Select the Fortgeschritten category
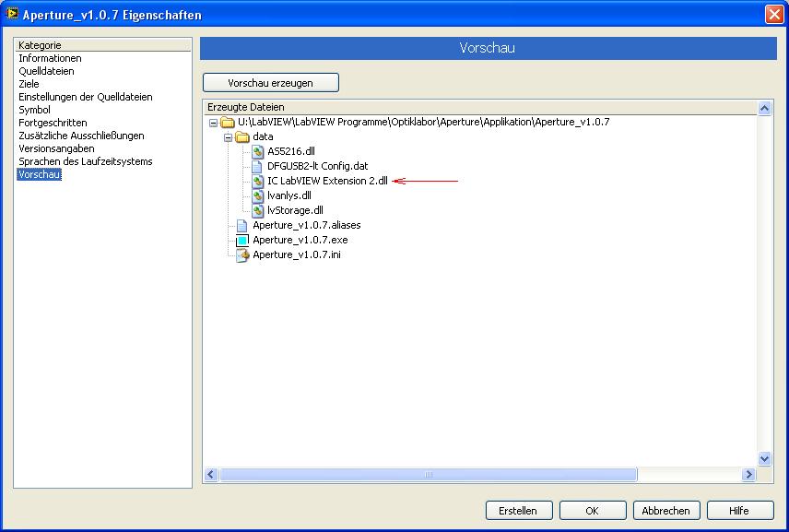 53,123
